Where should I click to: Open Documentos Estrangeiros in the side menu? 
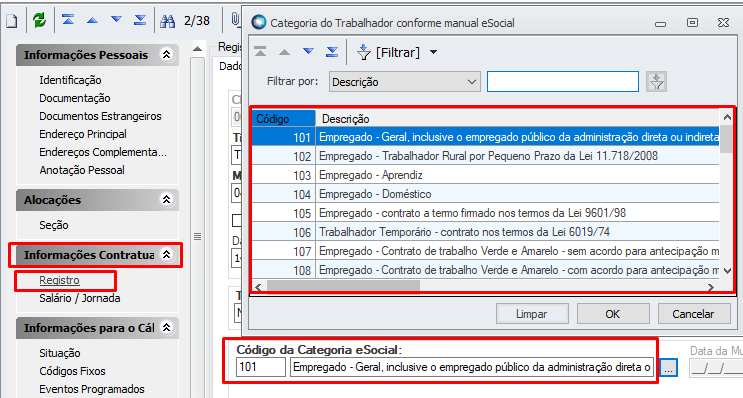(100, 116)
